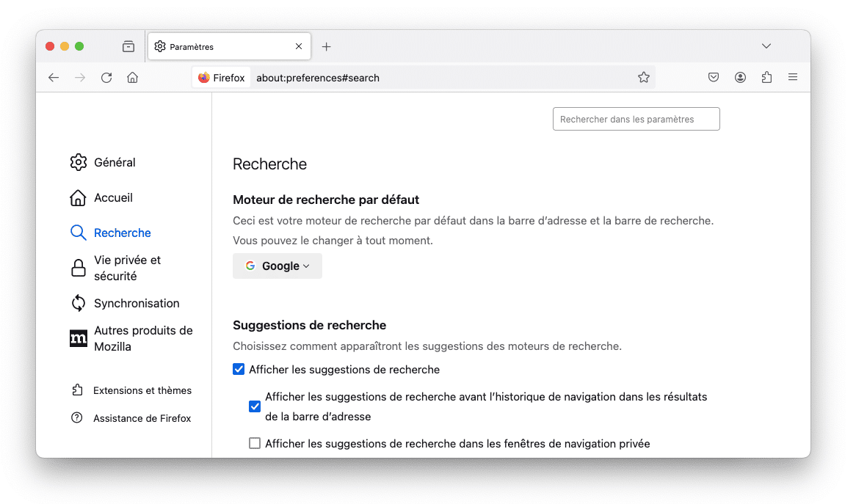Viewport: 856px width, 504px height.
Task: Uncheck Afficher les suggestions de recherche
Action: click(239, 370)
